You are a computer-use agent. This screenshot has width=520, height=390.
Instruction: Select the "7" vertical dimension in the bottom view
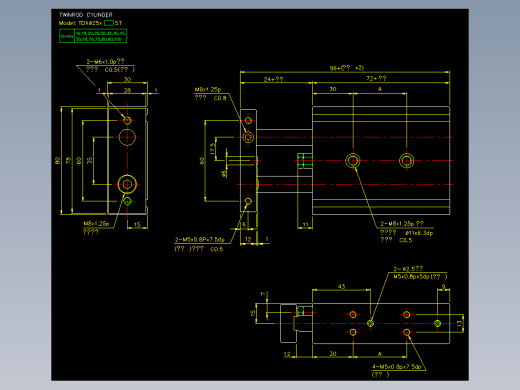click(263, 294)
